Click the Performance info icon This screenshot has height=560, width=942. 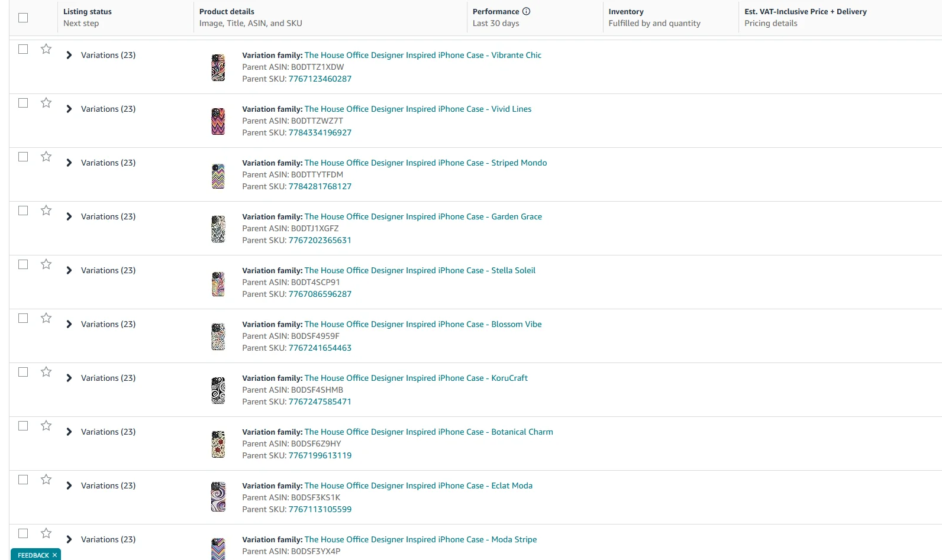click(x=526, y=11)
